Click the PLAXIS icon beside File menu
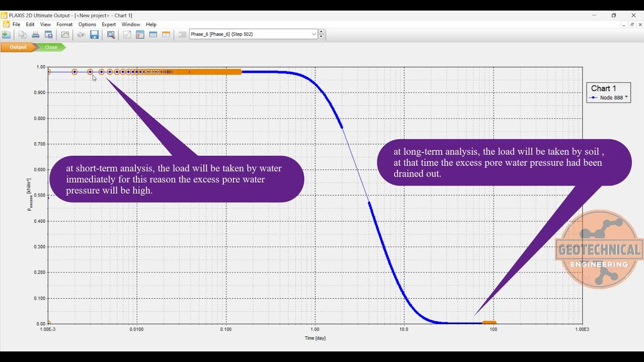Viewport: 644px width, 362px height. click(x=6, y=24)
